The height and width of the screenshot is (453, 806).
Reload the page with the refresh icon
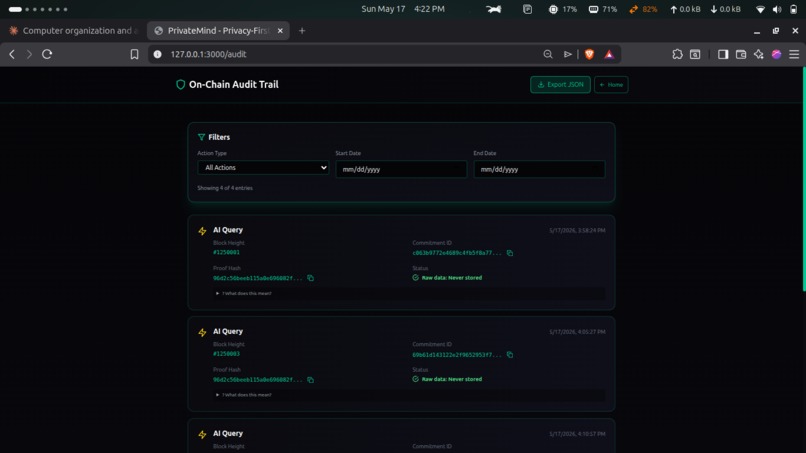(x=47, y=54)
